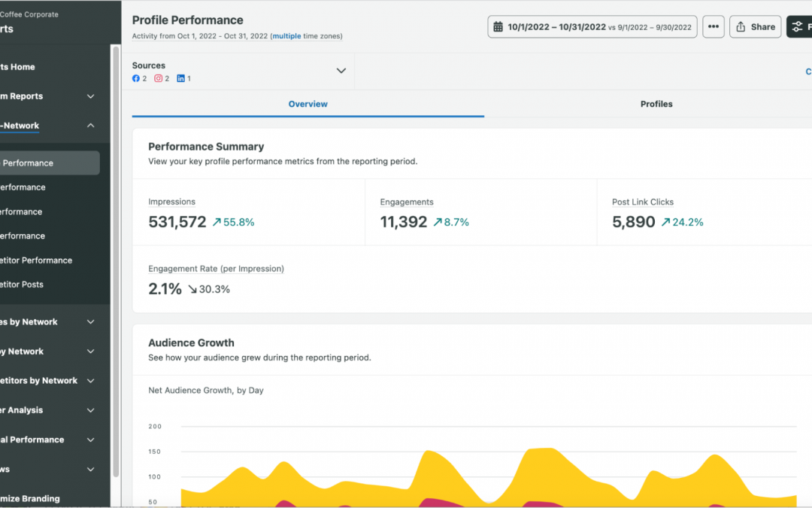Click the green up arrow beside Impressions

pyautogui.click(x=217, y=223)
